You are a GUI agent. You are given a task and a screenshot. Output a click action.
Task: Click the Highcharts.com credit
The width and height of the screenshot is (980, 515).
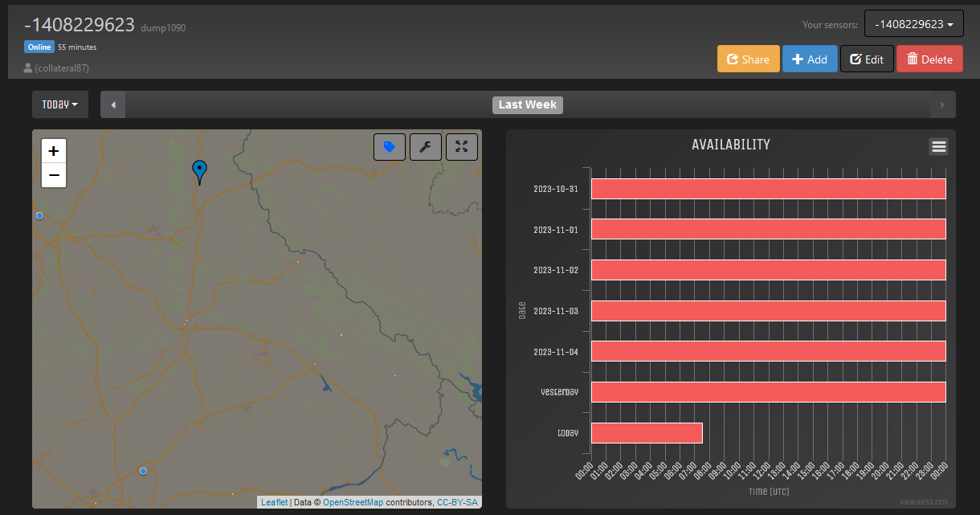point(924,502)
